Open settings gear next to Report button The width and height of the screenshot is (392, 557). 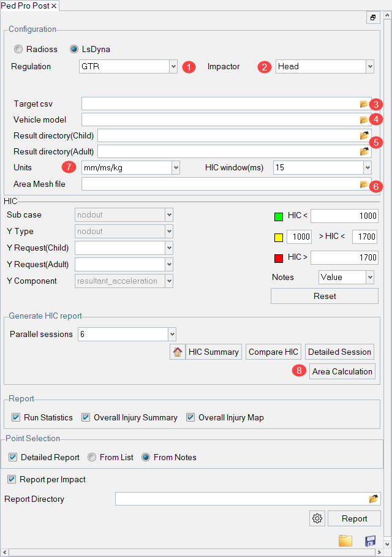(317, 518)
